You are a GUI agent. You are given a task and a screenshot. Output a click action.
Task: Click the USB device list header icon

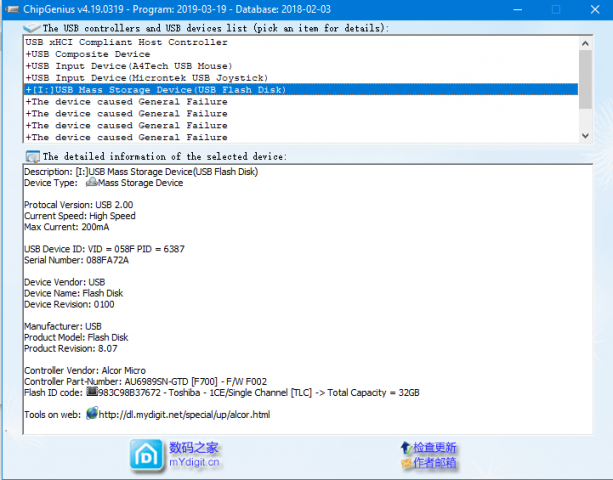(32, 28)
